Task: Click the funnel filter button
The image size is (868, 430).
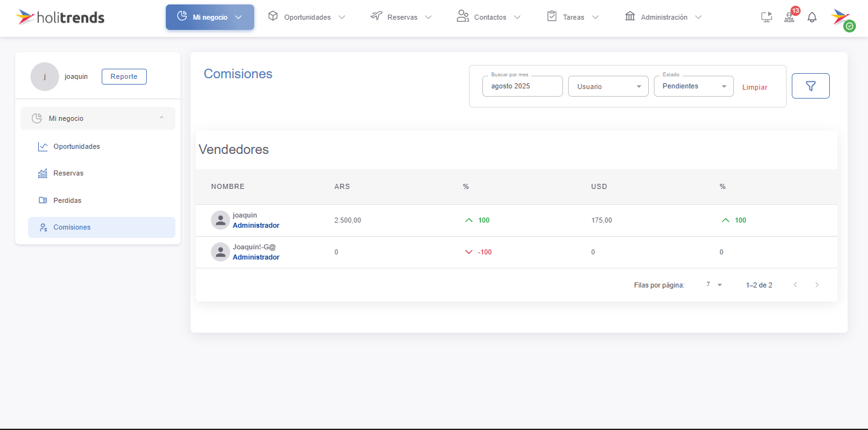Action: [x=811, y=86]
